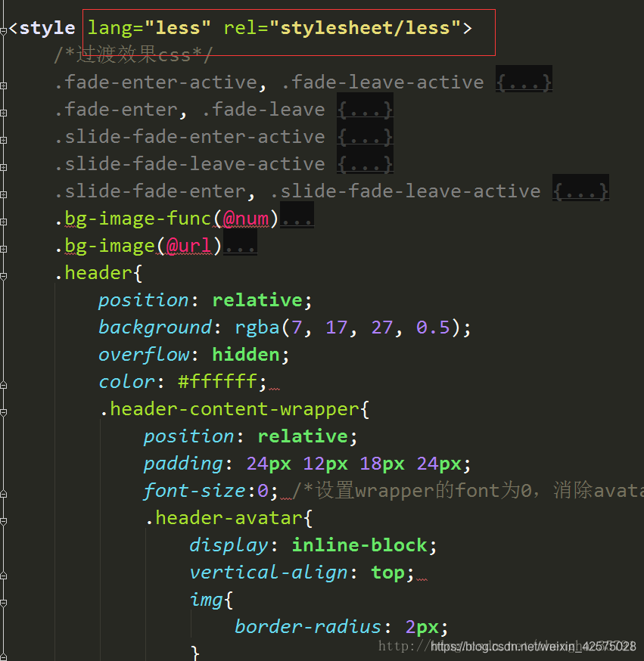Viewport: 644px width, 661px height.
Task: Click the font-size property name
Action: (194, 491)
